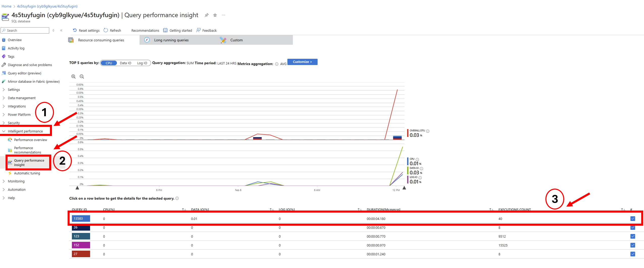Expand the Monitoring section
644x268 pixels.
[x=4, y=181]
